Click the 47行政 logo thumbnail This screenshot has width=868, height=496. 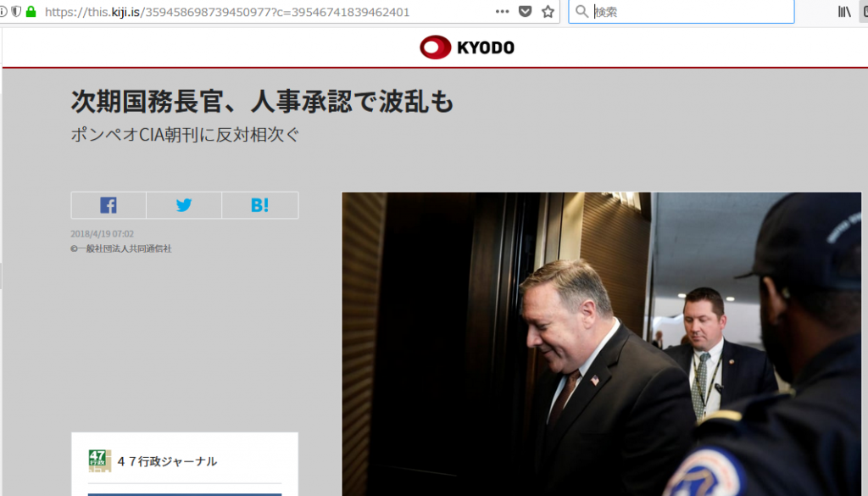tap(100, 460)
